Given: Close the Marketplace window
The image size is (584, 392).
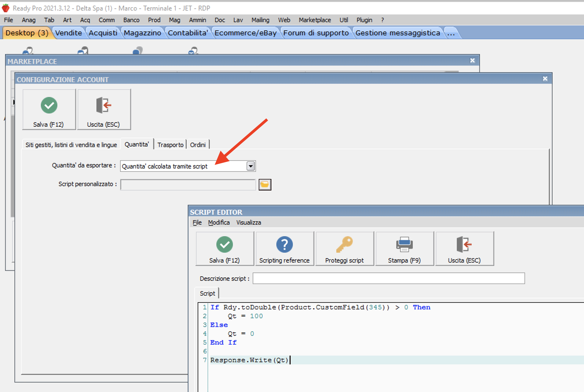Looking at the screenshot, I should point(472,61).
